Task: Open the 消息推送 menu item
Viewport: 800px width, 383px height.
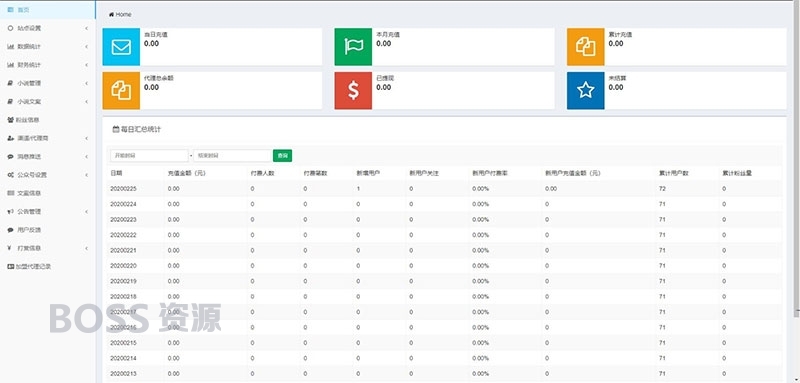Action: pos(47,157)
